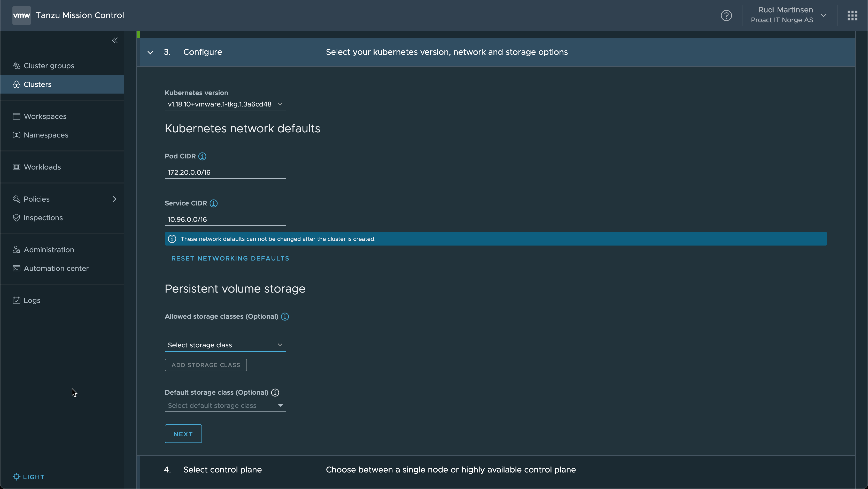Open the Kubernetes version dropdown
The width and height of the screenshot is (868, 489).
click(225, 104)
